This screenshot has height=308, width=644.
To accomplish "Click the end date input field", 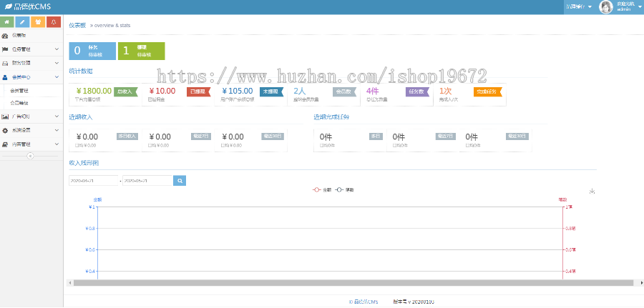I will [x=147, y=181].
